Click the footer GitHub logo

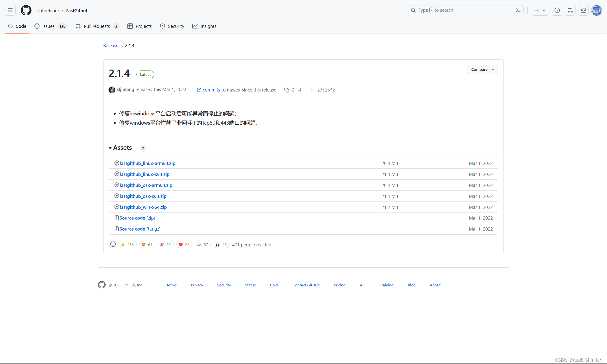point(102,285)
